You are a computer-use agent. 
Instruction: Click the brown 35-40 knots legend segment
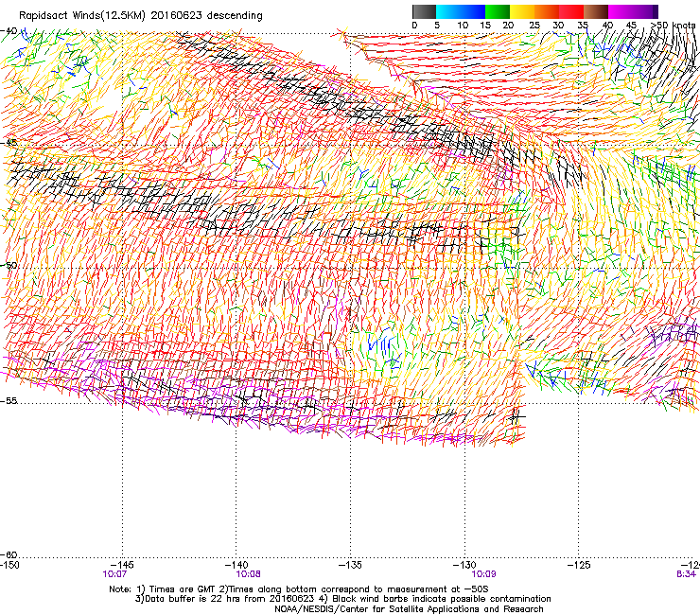[x=596, y=11]
